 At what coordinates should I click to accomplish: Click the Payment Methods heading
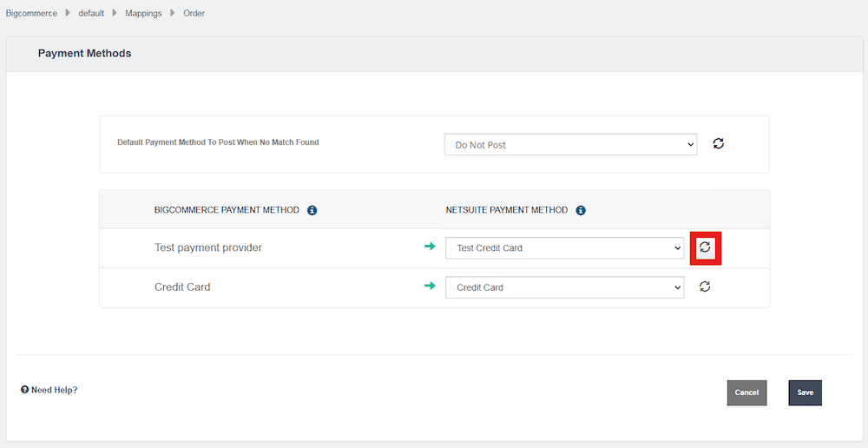pyautogui.click(x=85, y=54)
